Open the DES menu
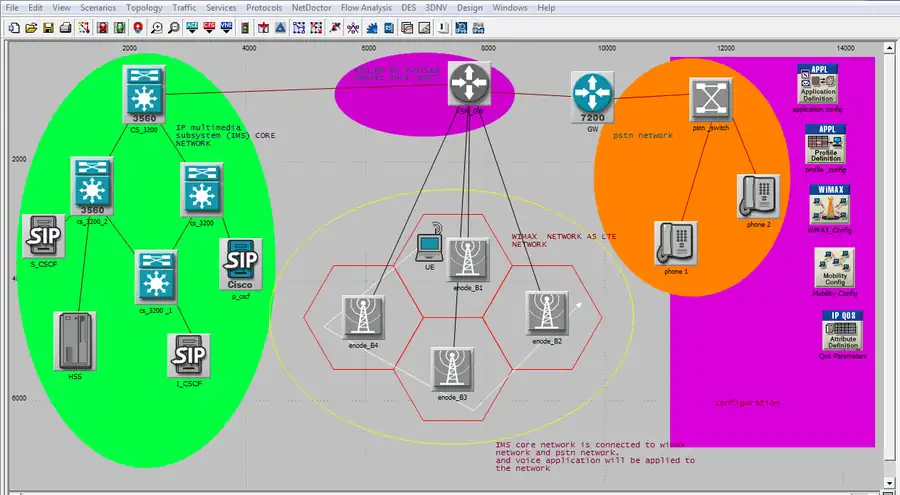 point(409,7)
